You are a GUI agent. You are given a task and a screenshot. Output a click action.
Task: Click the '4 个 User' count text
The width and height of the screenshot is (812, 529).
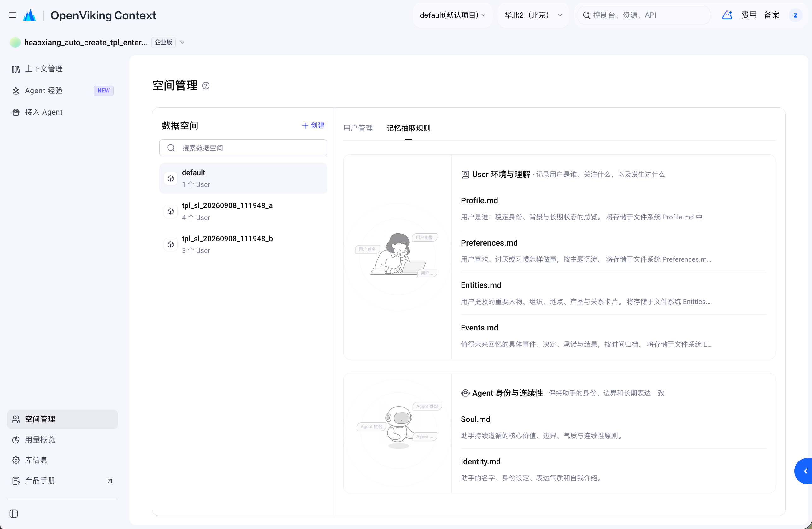196,218
